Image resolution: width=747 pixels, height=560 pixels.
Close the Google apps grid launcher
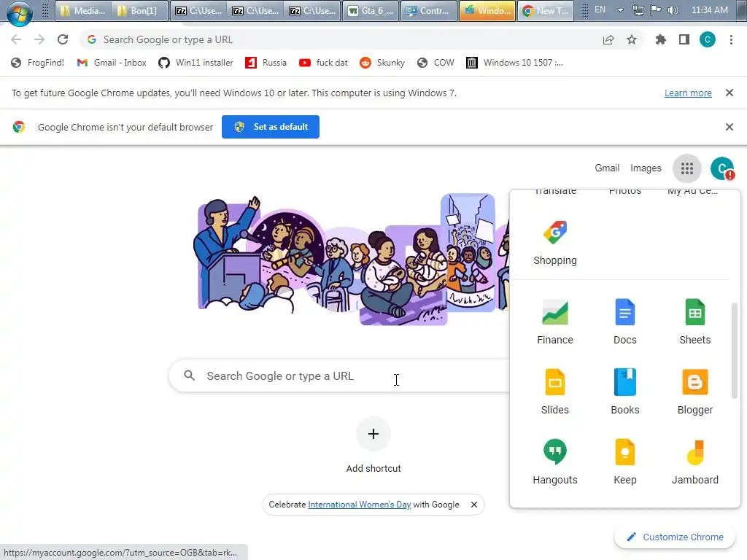687,168
